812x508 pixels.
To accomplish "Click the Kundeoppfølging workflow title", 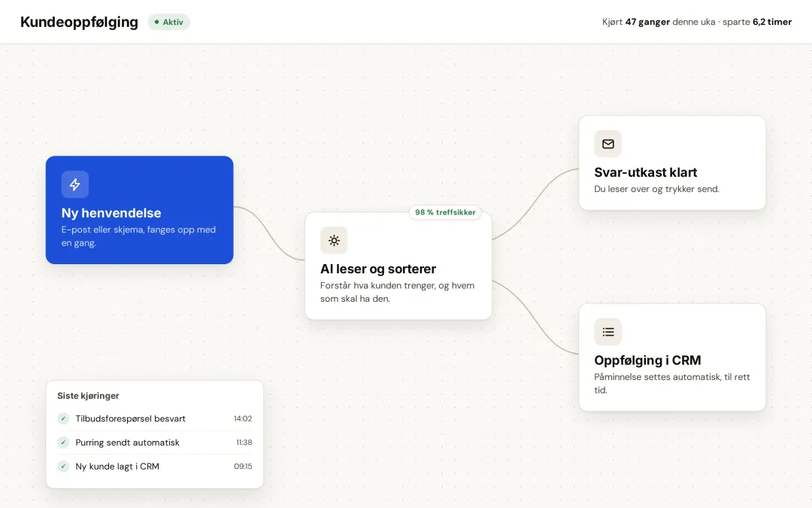I will pos(79,22).
